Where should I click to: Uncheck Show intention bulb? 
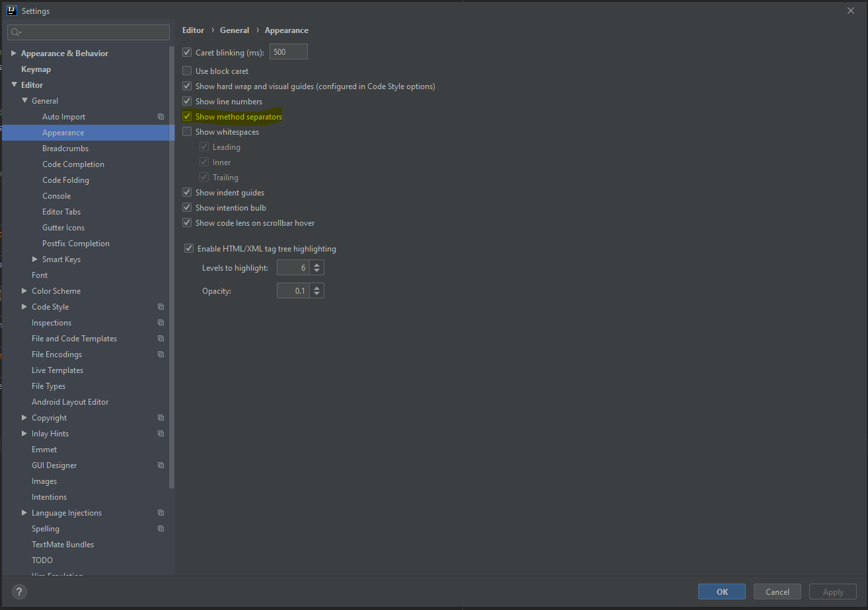tap(187, 207)
